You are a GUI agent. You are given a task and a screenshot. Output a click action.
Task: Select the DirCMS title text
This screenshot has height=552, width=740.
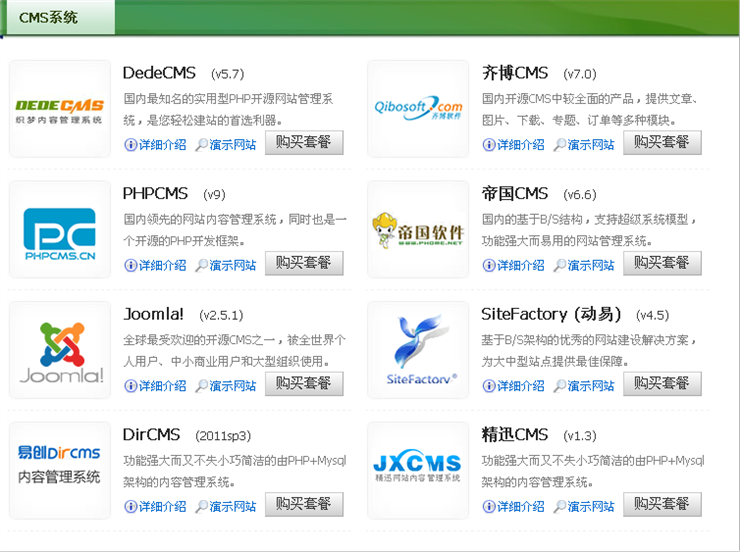pyautogui.click(x=151, y=435)
